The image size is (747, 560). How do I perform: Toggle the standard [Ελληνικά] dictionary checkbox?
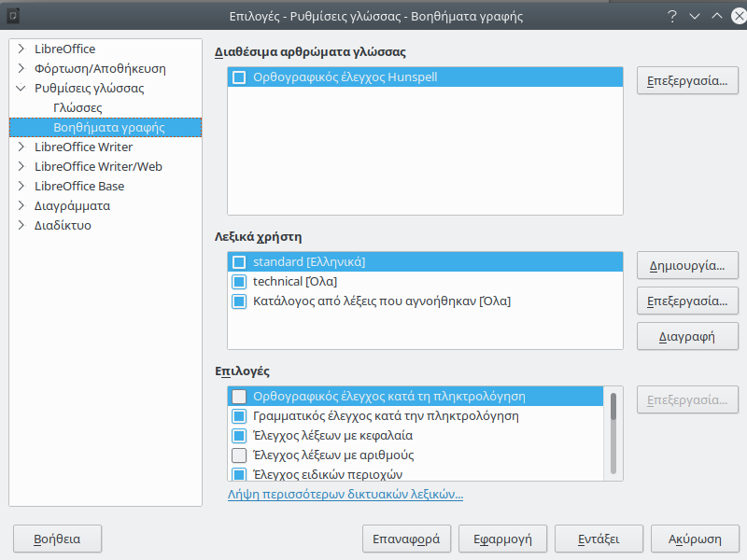239,262
